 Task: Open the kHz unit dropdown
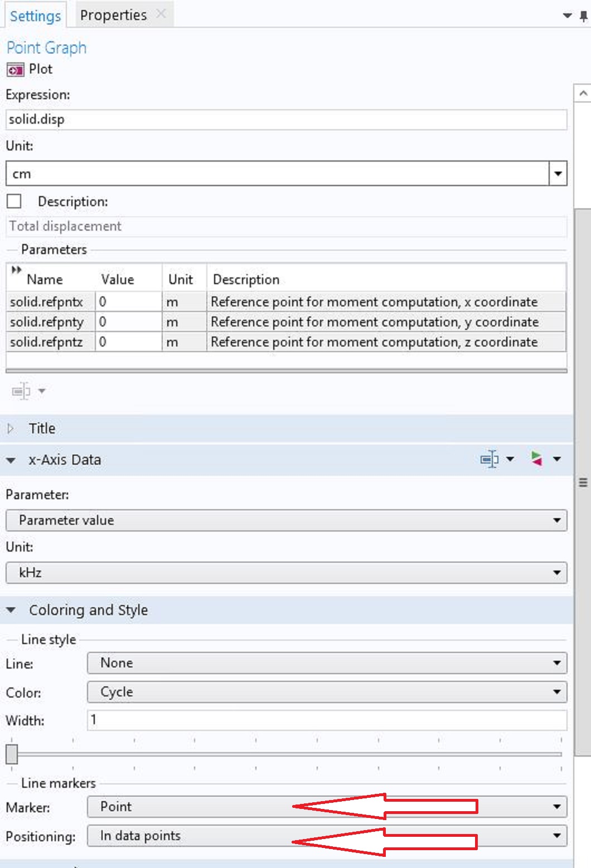coord(286,573)
